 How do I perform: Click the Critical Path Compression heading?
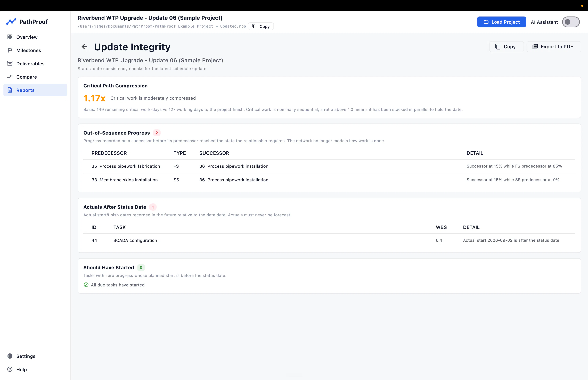(115, 86)
